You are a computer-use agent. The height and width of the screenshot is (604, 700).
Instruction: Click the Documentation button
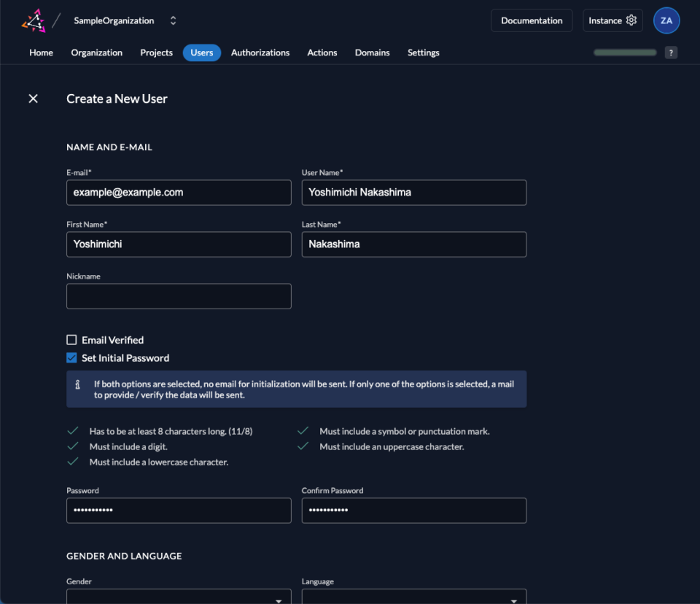(532, 20)
